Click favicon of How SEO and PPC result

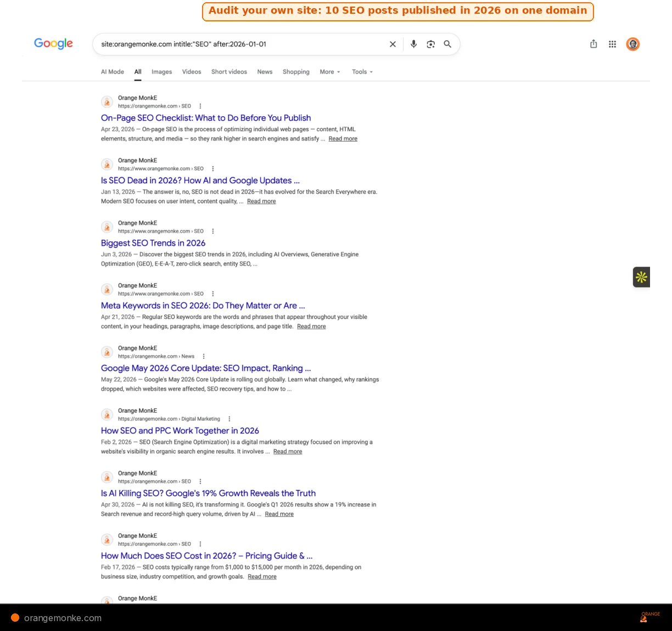(x=107, y=415)
